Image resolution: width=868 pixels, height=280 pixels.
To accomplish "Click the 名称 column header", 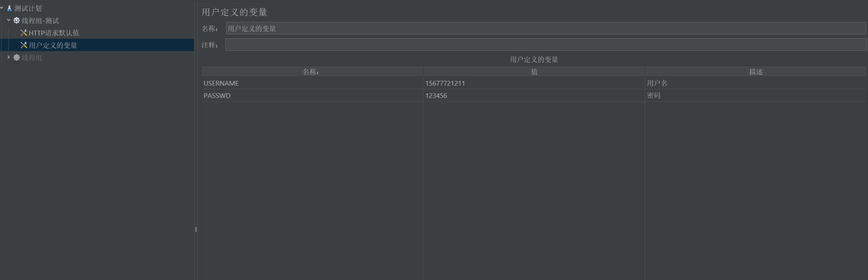I will coord(312,71).
